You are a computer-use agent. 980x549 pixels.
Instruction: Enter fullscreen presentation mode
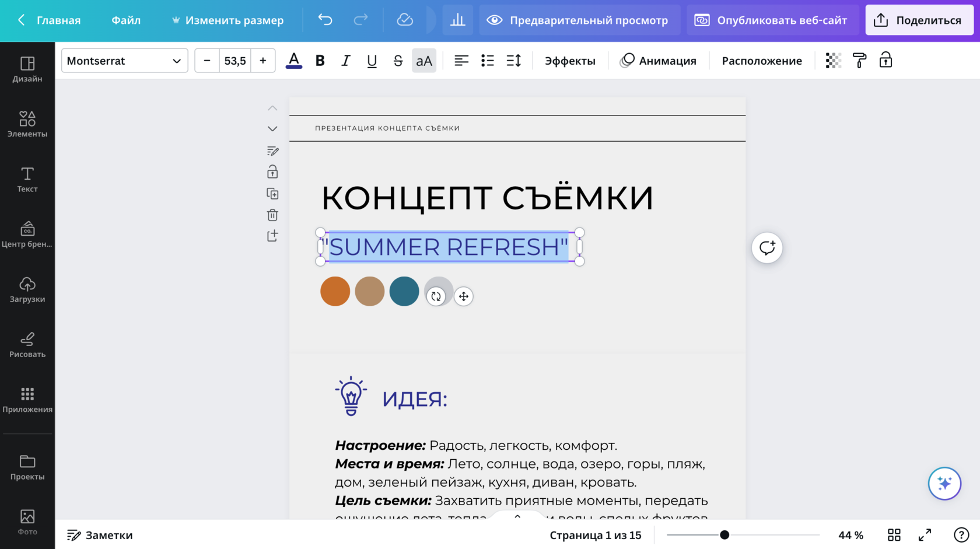tap(925, 535)
